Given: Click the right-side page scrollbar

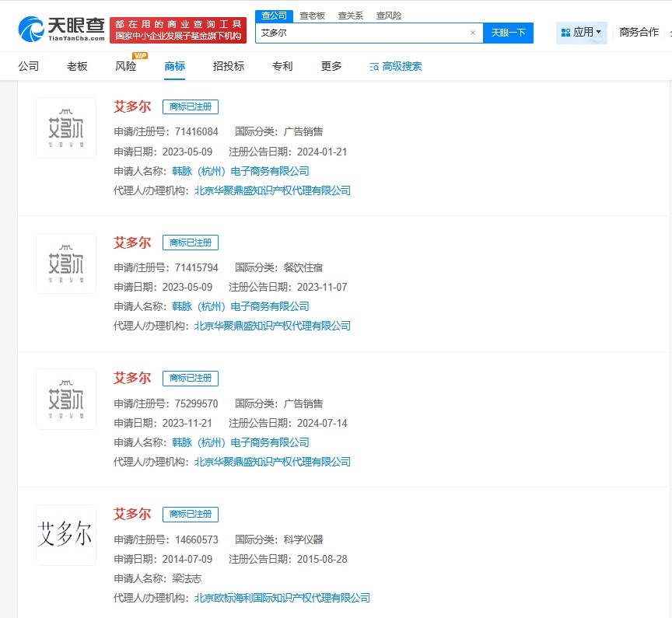Looking at the screenshot, I should [667, 311].
